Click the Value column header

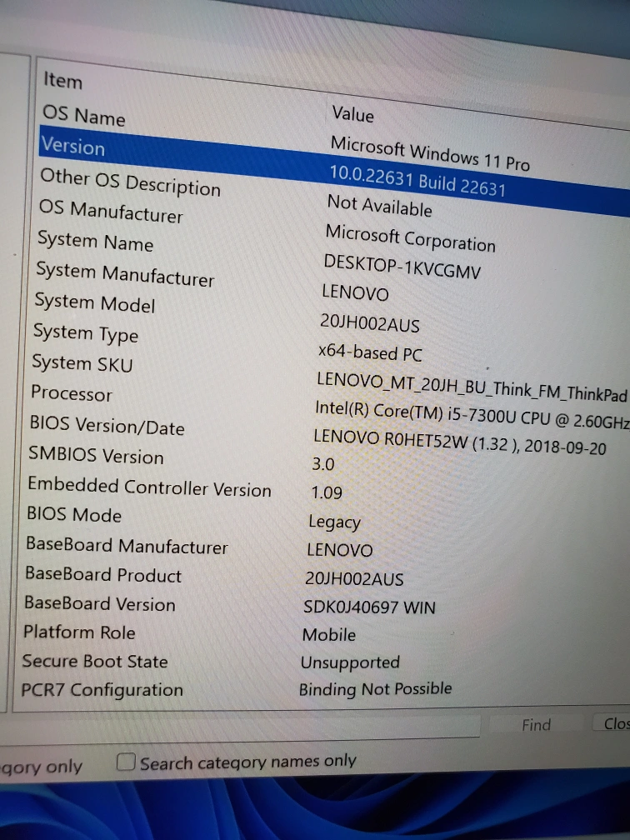352,113
